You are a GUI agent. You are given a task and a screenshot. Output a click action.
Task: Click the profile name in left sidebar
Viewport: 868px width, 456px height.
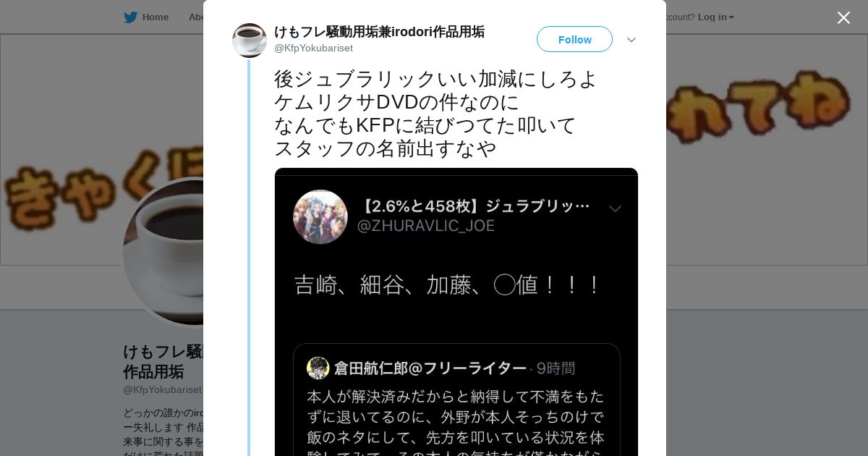click(x=163, y=361)
